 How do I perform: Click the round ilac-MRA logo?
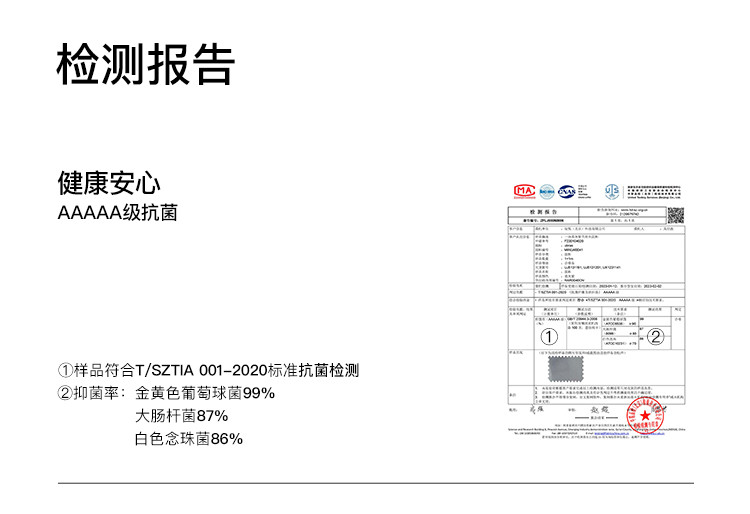click(547, 191)
